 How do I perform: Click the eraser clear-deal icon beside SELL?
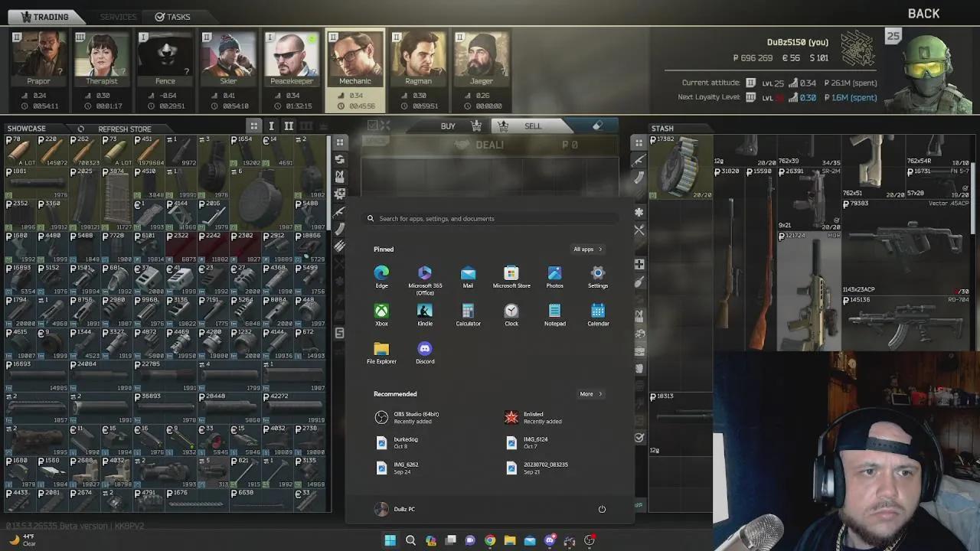[x=598, y=125]
